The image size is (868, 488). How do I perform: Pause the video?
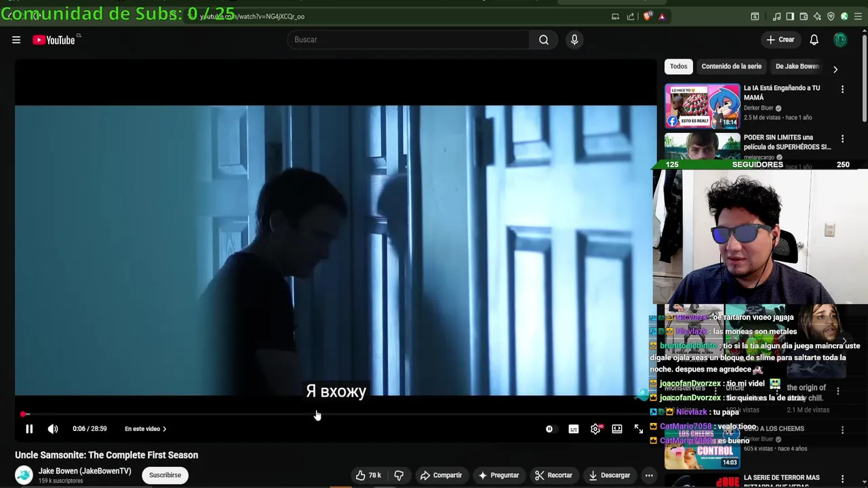coord(29,429)
